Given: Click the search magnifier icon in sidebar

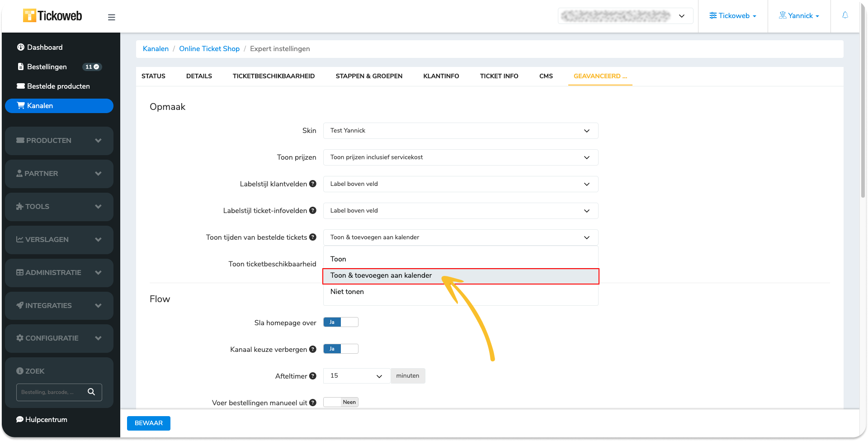Looking at the screenshot, I should pos(91,392).
